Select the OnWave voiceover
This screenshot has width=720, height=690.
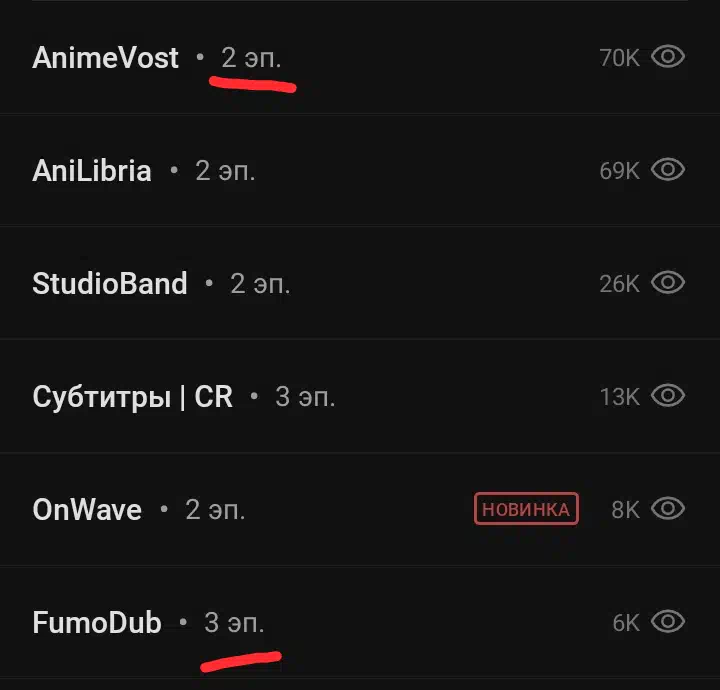[360, 509]
